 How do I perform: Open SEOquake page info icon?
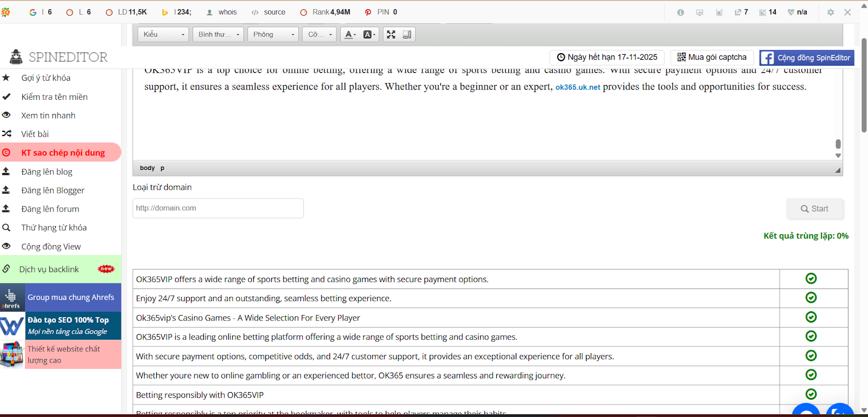[x=680, y=12]
